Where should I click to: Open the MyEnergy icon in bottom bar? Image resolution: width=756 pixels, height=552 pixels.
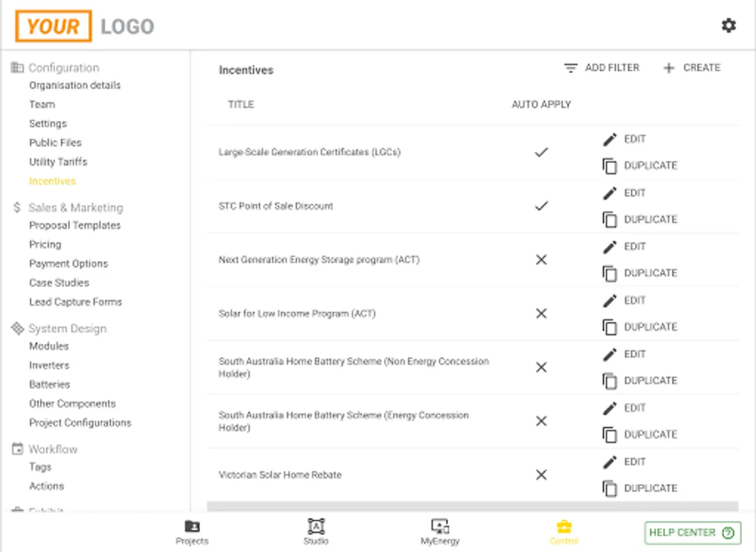point(440,526)
